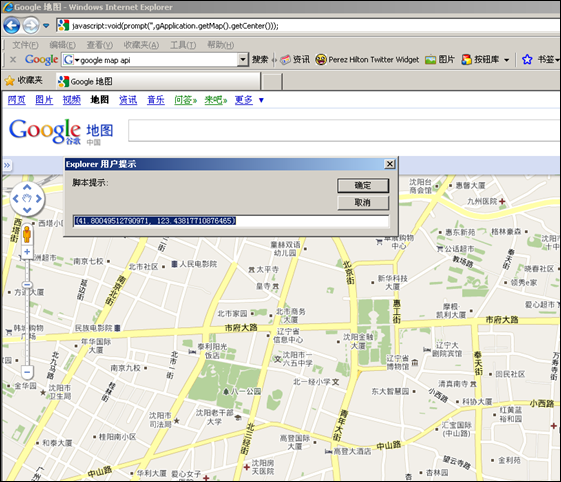Viewport: 561px width, 482px height.
Task: Click the 市府大路 road label near map center
Action: 241,327
